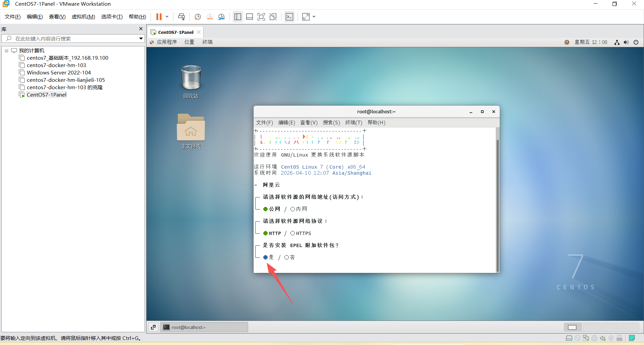Open the library search dropdown arrow
This screenshot has height=345, width=644.
(141, 39)
